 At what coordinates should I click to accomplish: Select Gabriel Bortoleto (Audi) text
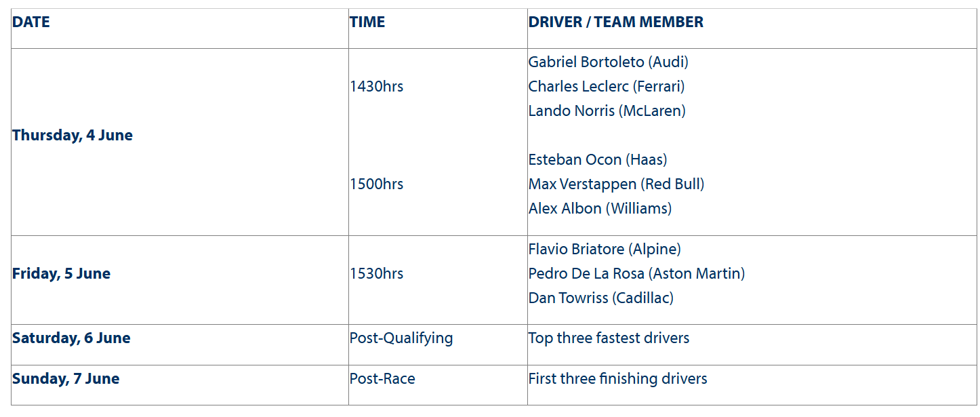pyautogui.click(x=609, y=62)
